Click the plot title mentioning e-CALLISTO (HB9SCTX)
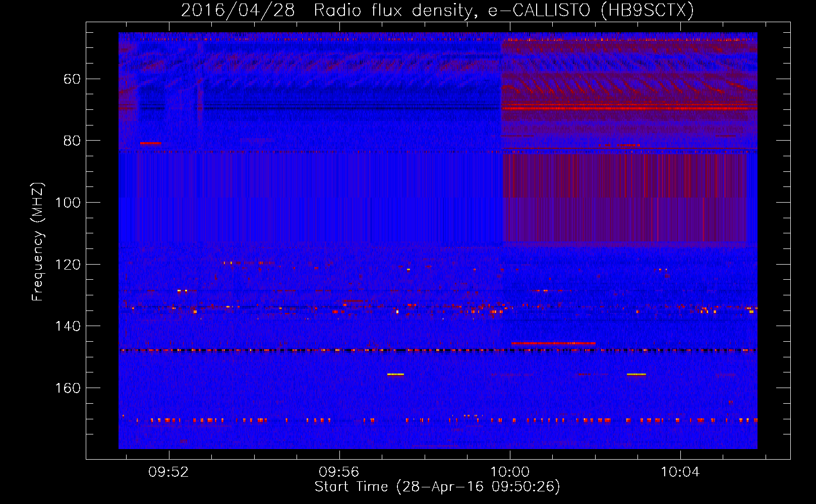This screenshot has height=504, width=816. (437, 10)
